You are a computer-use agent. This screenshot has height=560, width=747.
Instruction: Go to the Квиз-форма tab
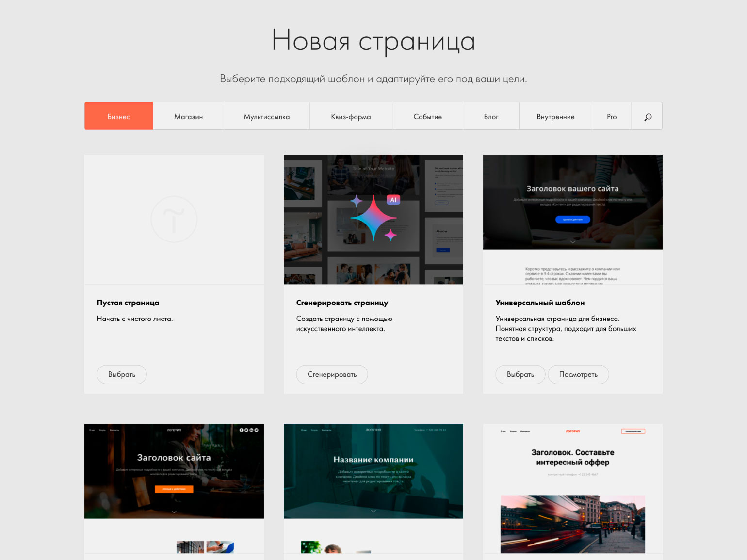[351, 117]
